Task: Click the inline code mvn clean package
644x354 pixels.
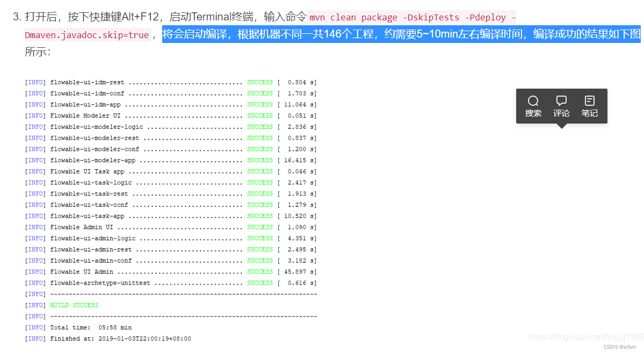Action: pyautogui.click(x=413, y=18)
